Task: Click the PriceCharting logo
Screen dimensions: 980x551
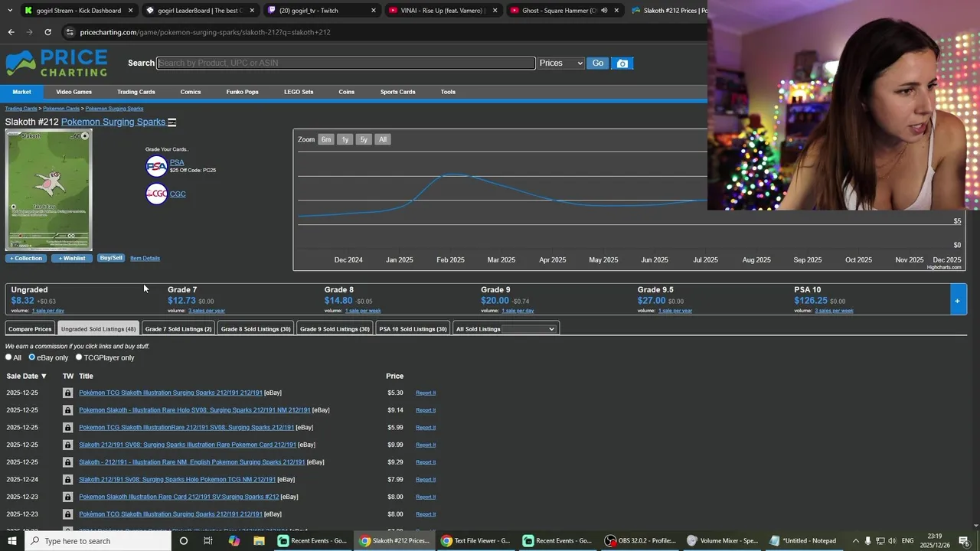Action: pyautogui.click(x=57, y=63)
